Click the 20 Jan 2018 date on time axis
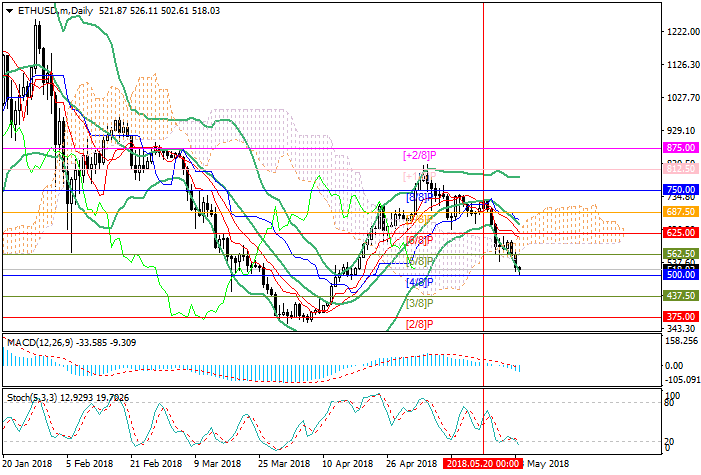The width and height of the screenshot is (701, 475). click(27, 464)
